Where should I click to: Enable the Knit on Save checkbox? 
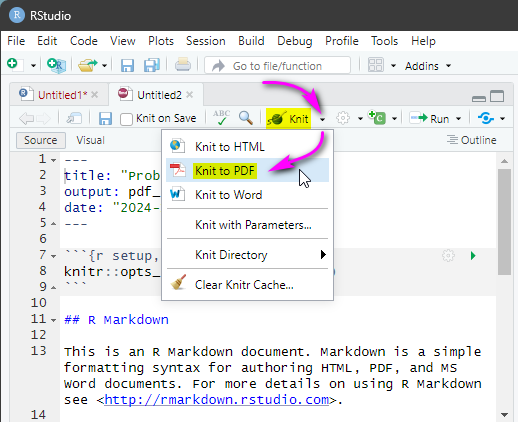point(126,119)
